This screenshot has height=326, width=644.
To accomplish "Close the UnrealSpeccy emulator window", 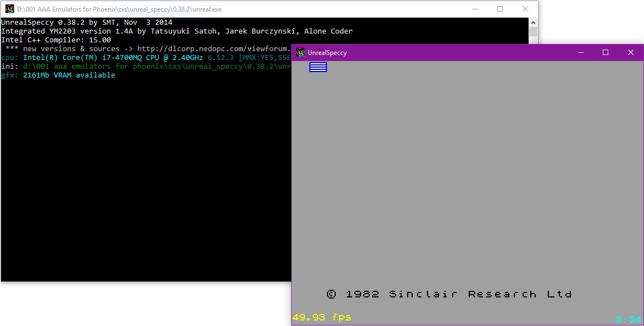I will (x=631, y=52).
